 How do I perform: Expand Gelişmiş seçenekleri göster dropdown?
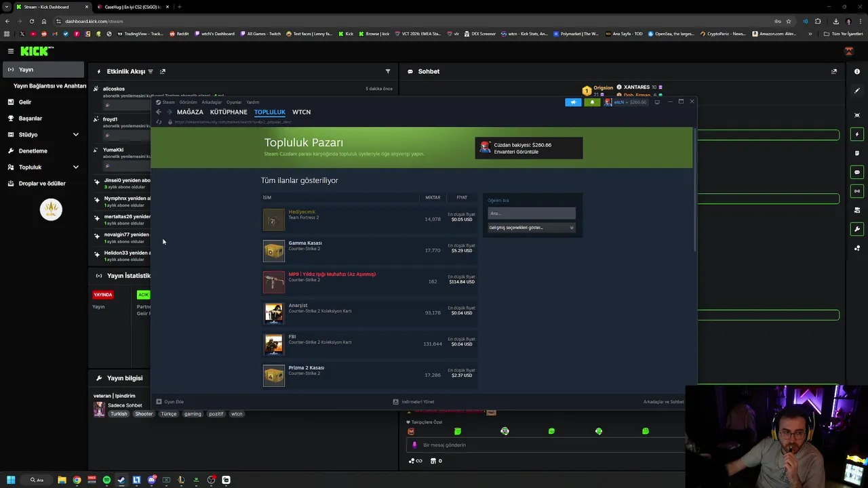tap(531, 228)
